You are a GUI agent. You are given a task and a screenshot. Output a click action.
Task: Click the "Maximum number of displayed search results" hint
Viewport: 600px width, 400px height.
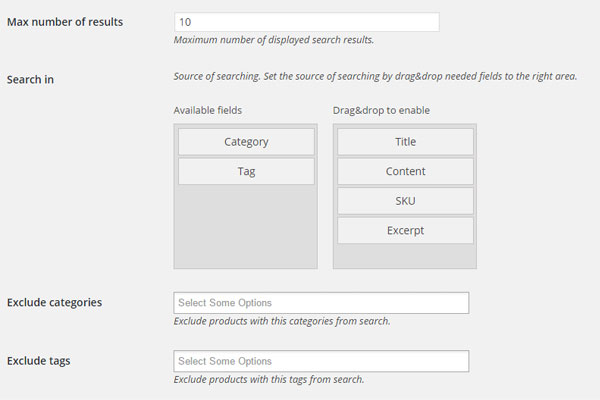[274, 40]
